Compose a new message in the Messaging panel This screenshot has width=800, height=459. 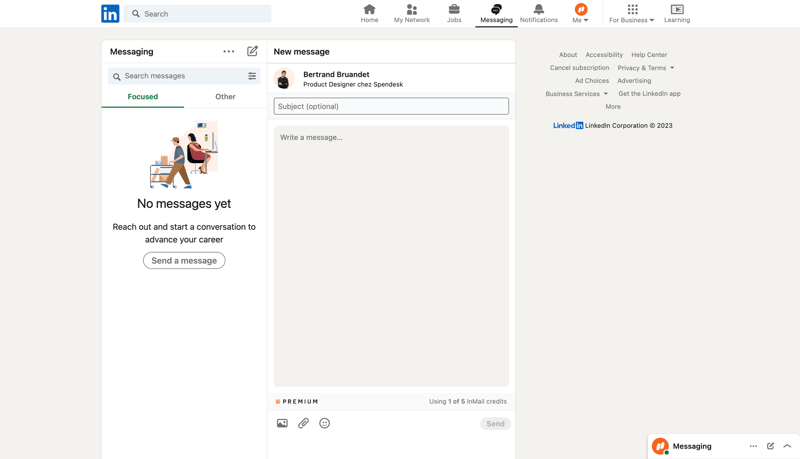[253, 51]
